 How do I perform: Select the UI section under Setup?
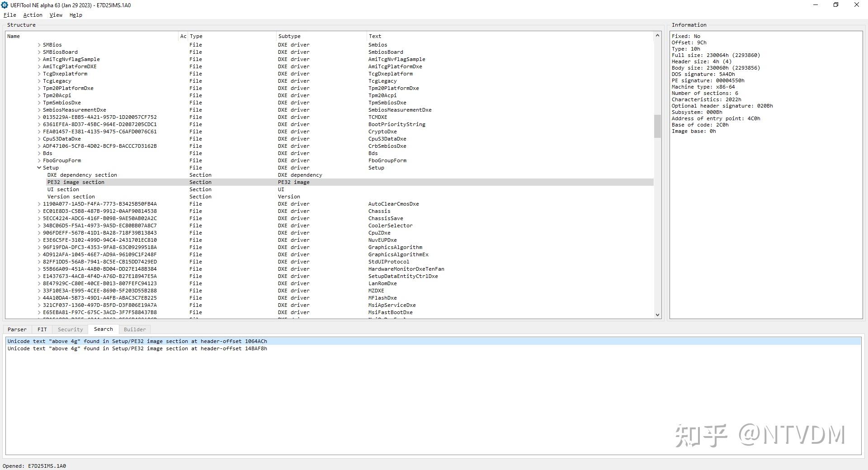(63, 189)
